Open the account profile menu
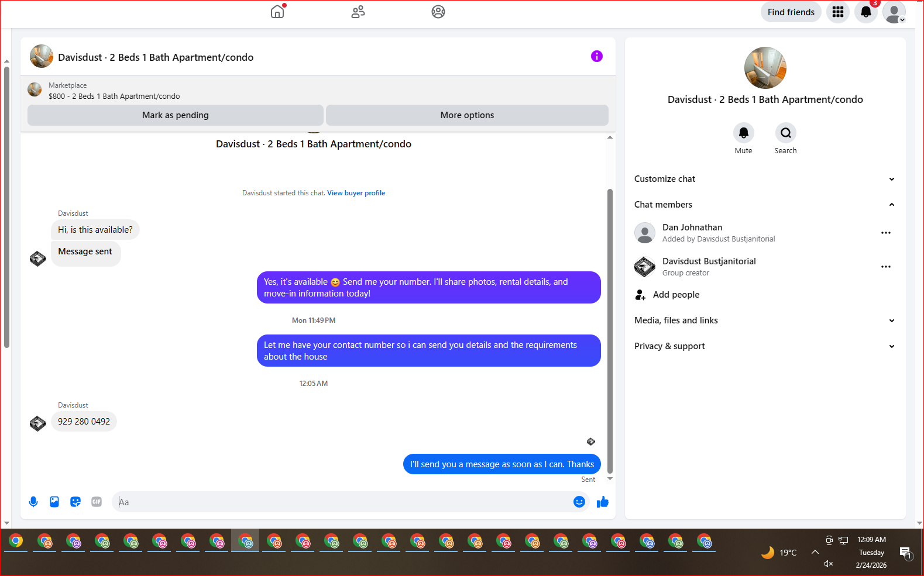The height and width of the screenshot is (576, 924). pos(894,12)
